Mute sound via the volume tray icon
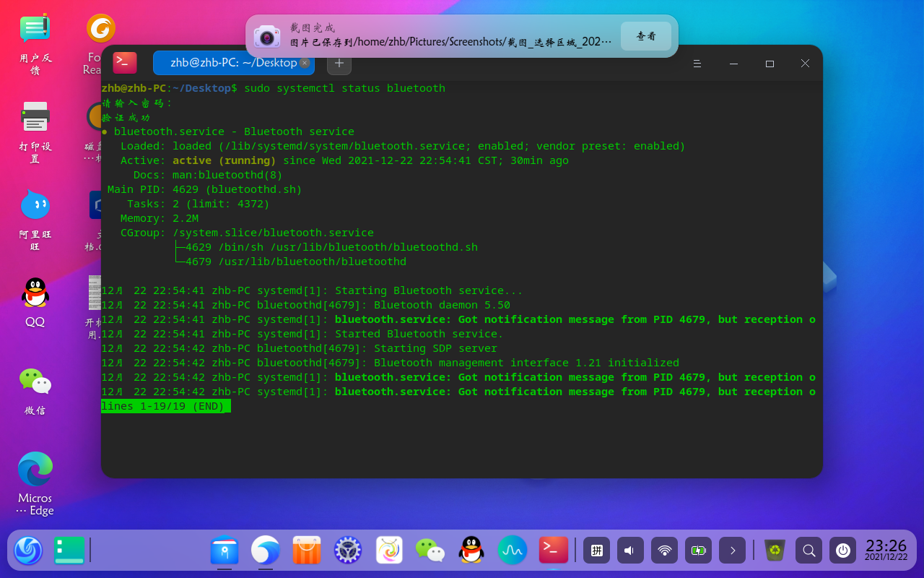This screenshot has height=578, width=924. (629, 550)
